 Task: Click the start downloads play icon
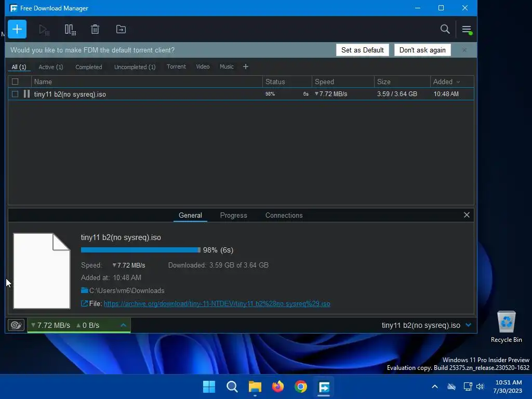pyautogui.click(x=44, y=30)
